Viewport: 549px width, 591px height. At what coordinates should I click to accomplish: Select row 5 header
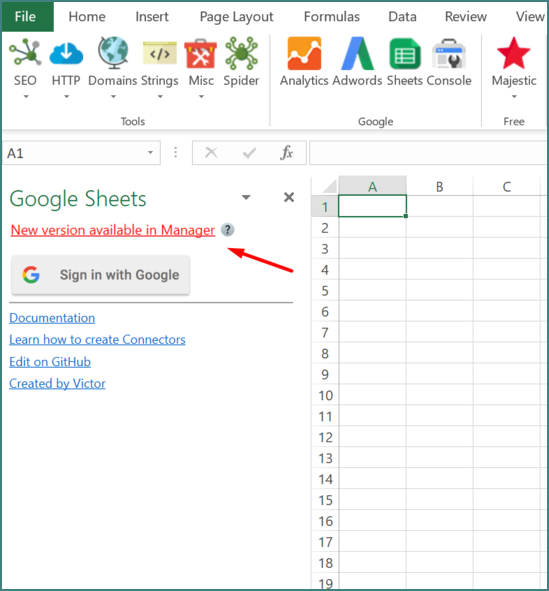[x=325, y=291]
